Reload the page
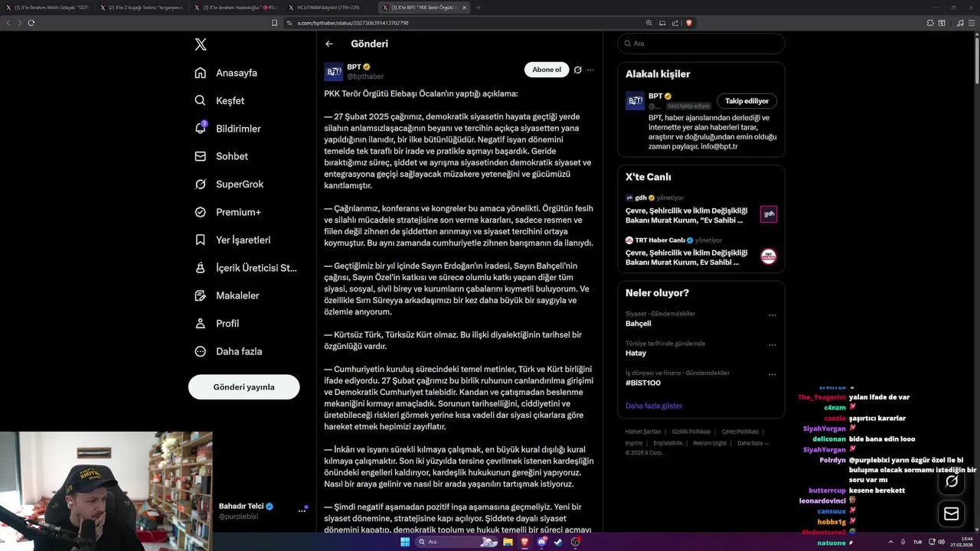Screen dimensions: 980x551 [x=31, y=23]
